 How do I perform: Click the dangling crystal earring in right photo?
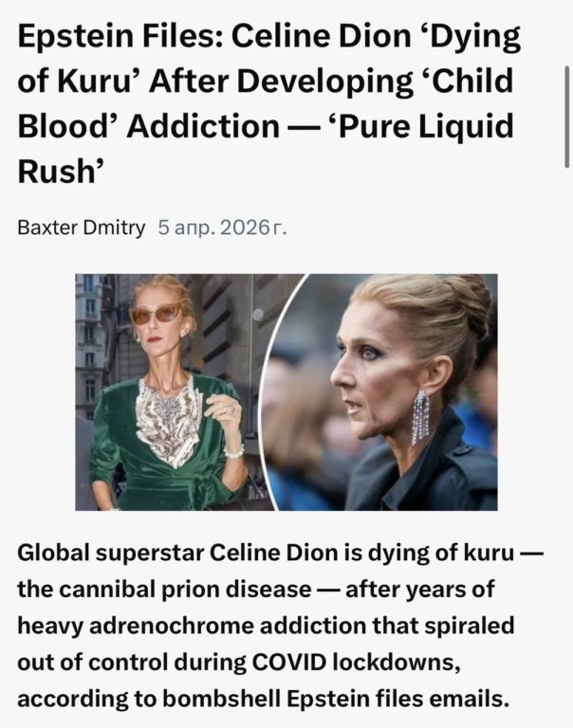pyautogui.click(x=420, y=417)
